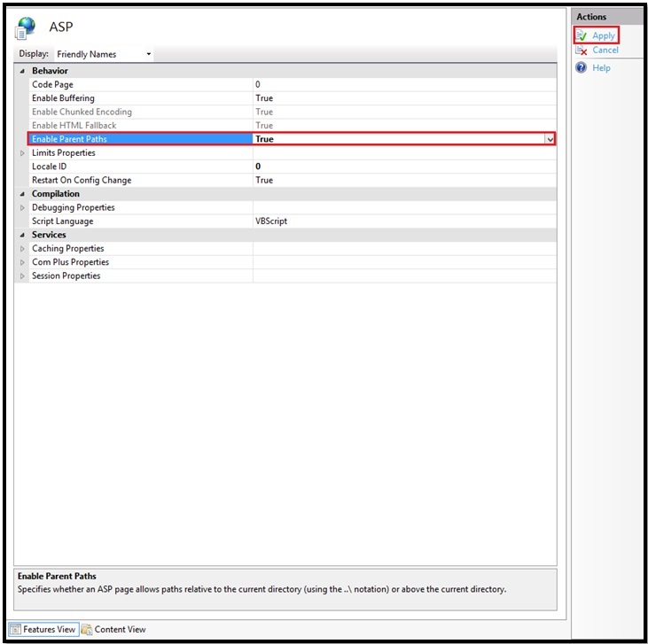
Task: Switch to the Content View tab
Action: 120,630
